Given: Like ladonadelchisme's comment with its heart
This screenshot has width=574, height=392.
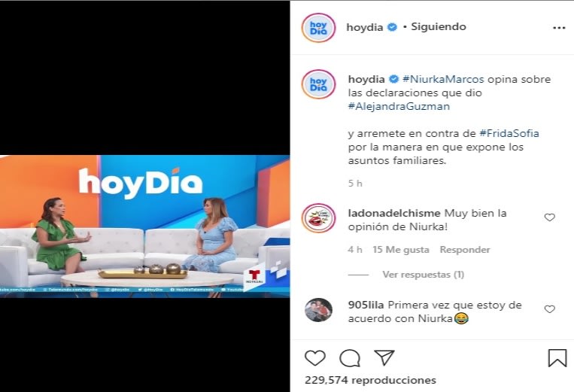Looking at the screenshot, I should pyautogui.click(x=549, y=217).
